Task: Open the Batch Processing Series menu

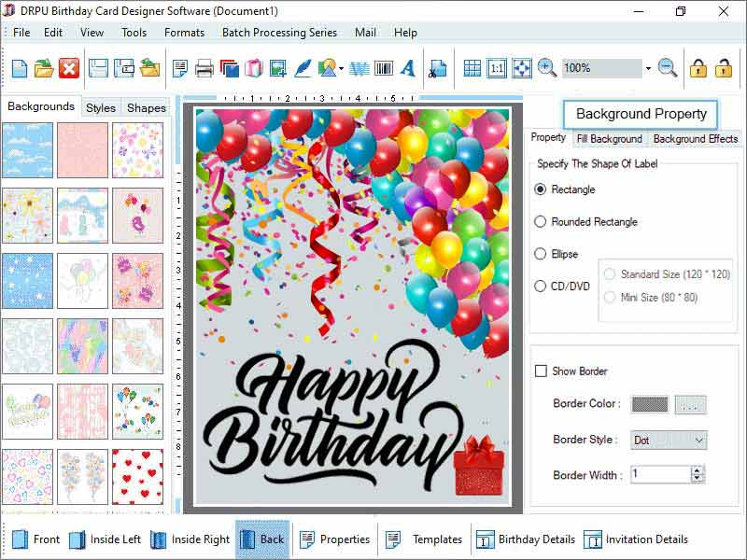Action: click(278, 32)
